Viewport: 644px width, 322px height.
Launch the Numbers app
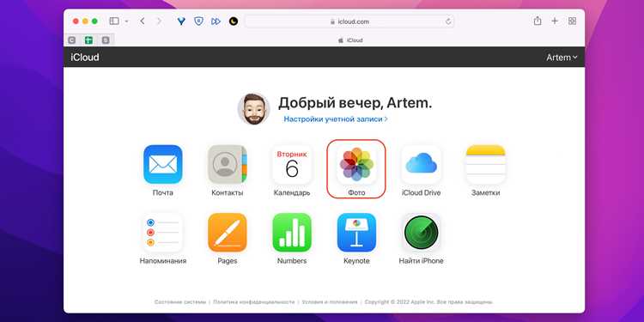(x=292, y=233)
